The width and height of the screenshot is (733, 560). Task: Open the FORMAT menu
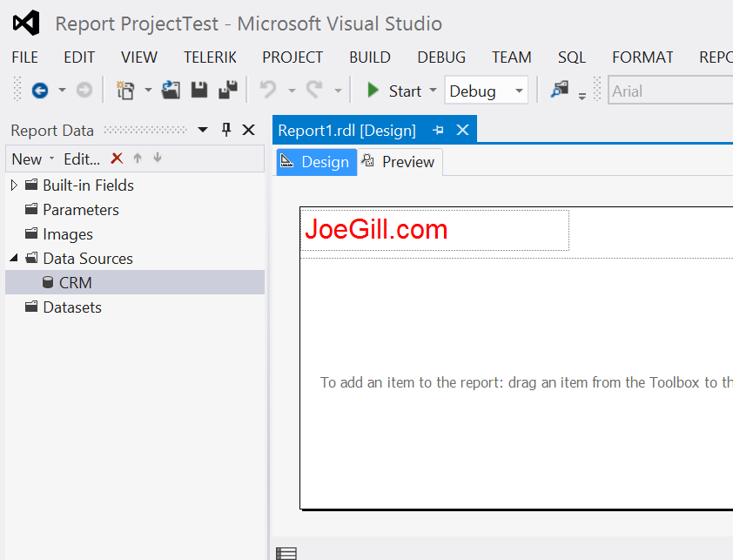642,57
